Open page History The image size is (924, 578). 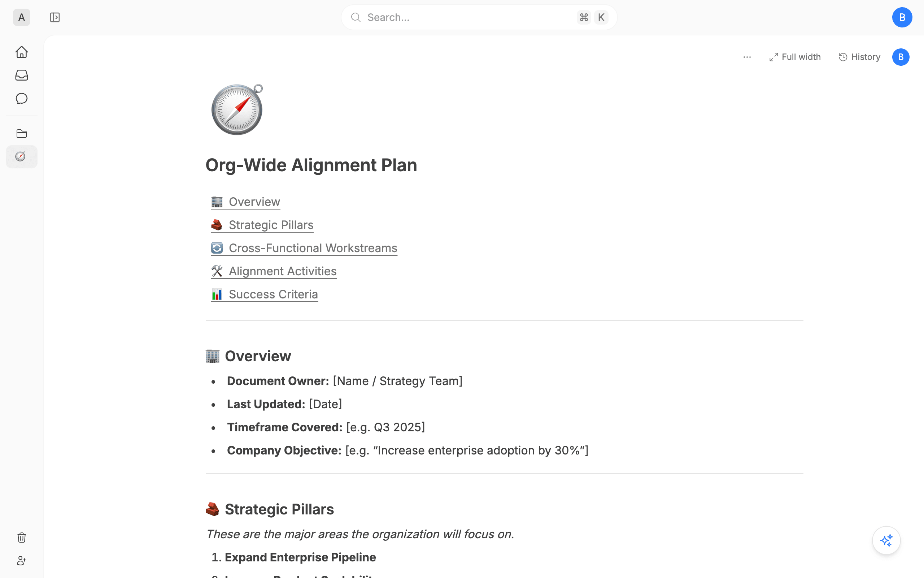[859, 57]
